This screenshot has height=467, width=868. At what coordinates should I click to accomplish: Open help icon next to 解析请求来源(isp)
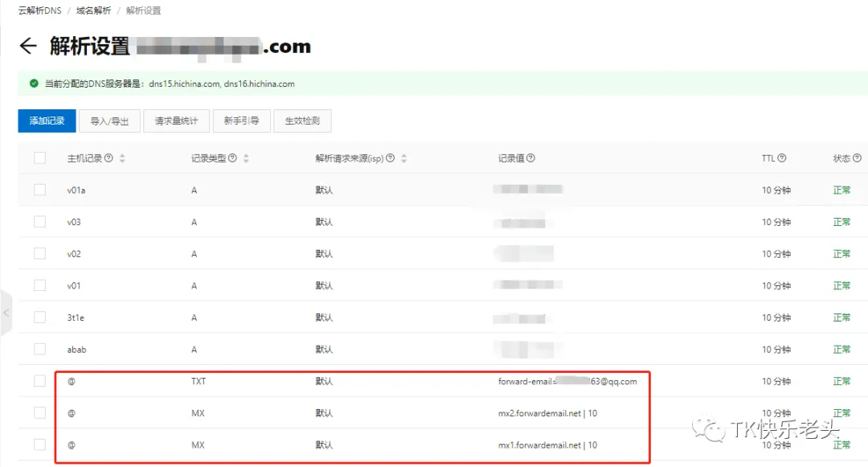(x=391, y=158)
